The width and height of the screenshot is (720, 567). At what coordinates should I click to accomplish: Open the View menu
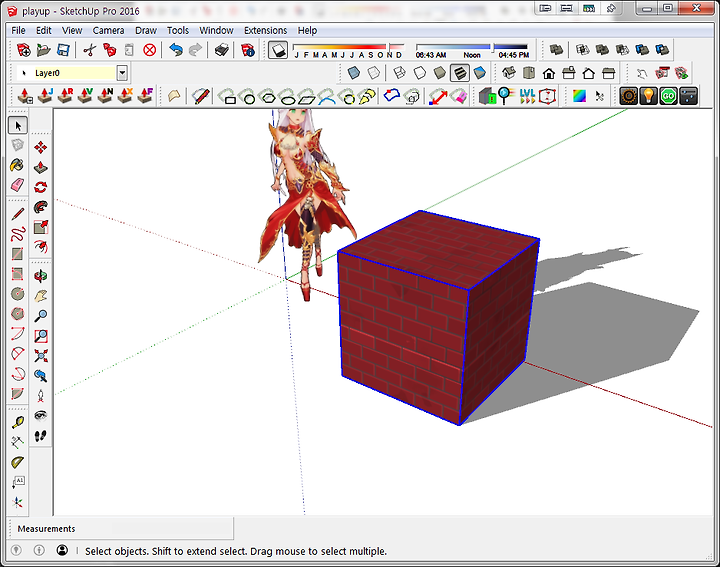coord(72,30)
